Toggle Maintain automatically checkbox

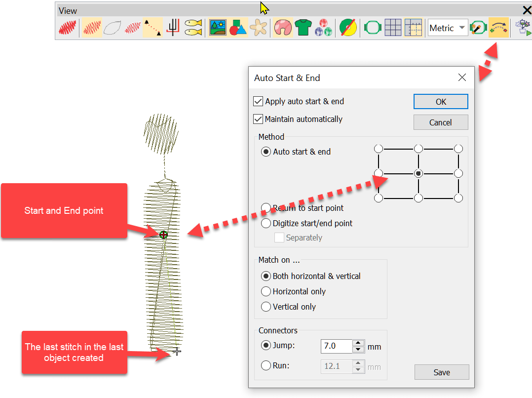click(258, 119)
